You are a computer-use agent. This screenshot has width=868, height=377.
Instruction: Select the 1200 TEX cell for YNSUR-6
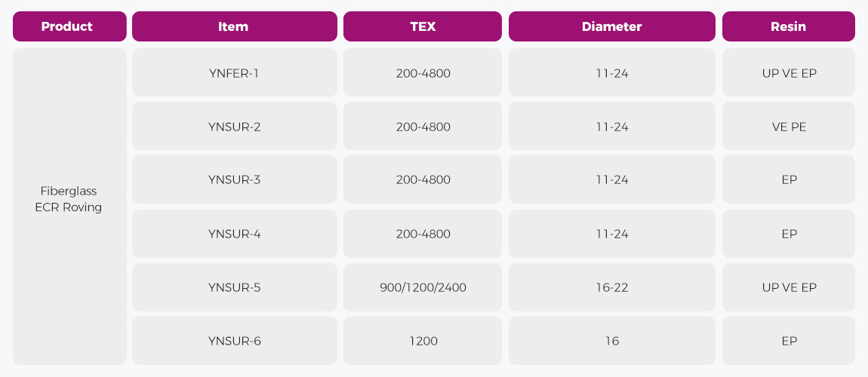pyautogui.click(x=423, y=341)
